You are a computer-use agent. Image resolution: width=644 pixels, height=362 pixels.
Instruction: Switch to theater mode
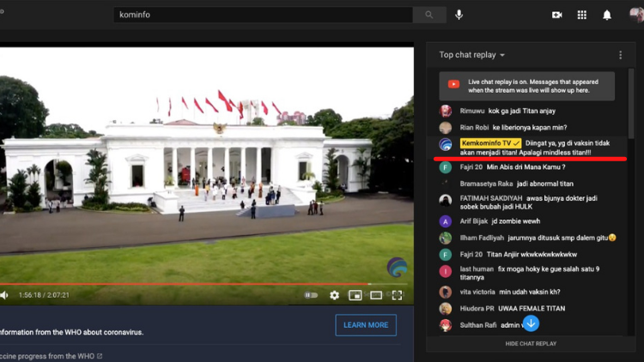click(376, 295)
